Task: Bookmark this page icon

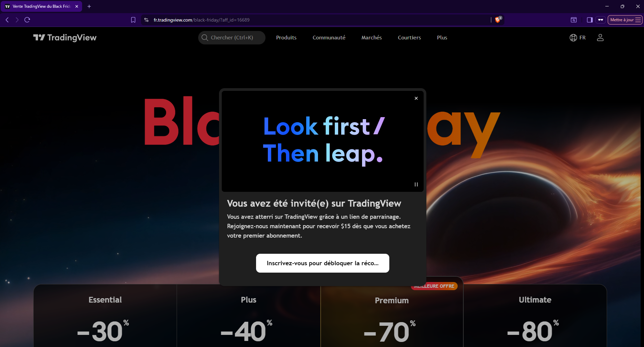Action: (133, 20)
